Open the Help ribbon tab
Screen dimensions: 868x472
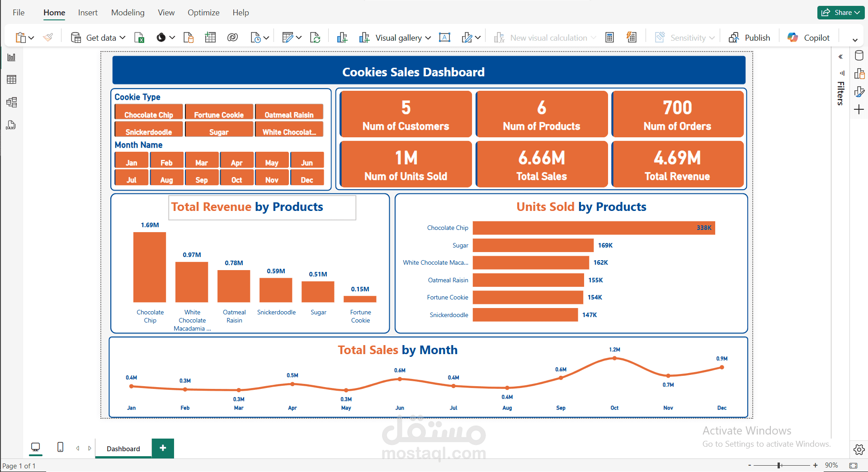click(x=241, y=13)
